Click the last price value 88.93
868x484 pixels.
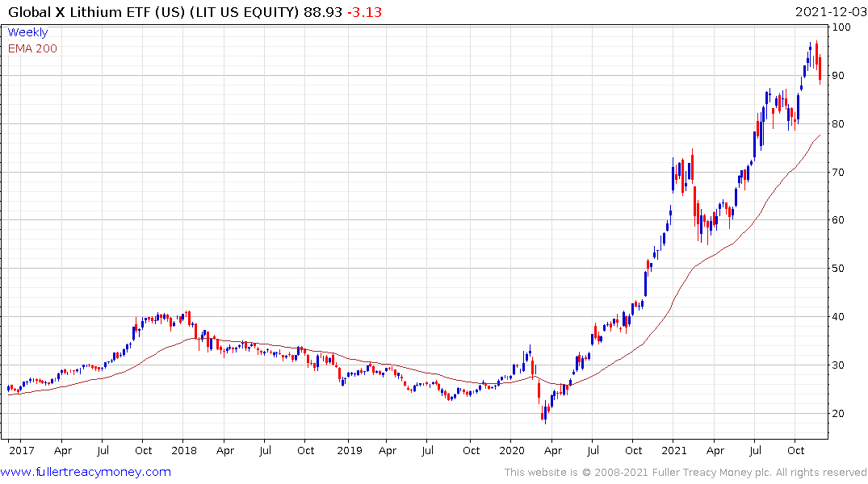pos(323,12)
